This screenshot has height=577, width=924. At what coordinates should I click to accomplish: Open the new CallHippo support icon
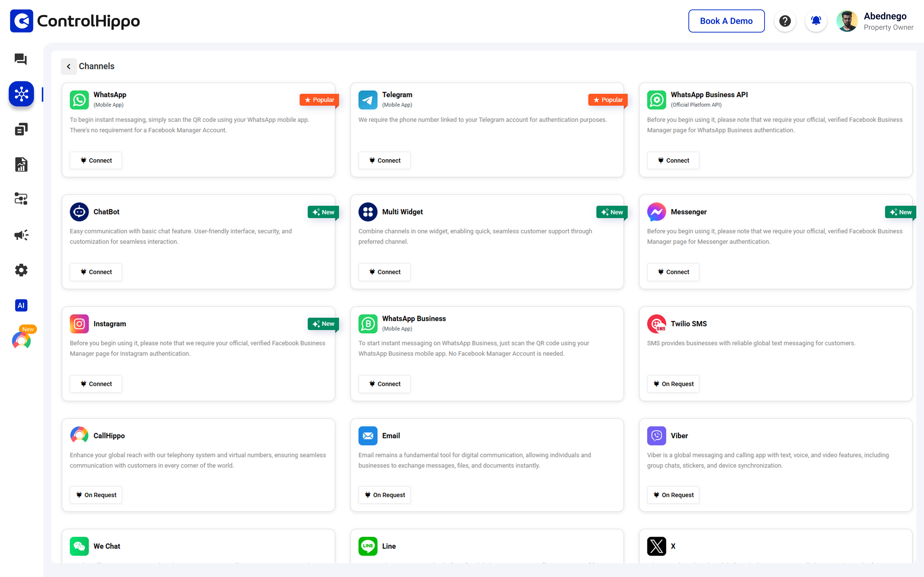pos(21,340)
